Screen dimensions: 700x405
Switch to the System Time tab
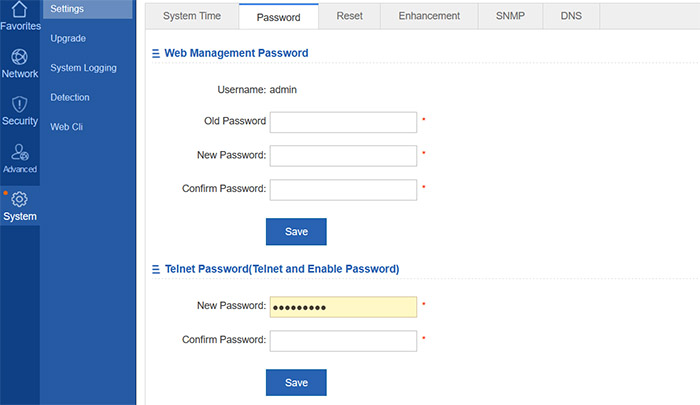pyautogui.click(x=192, y=16)
